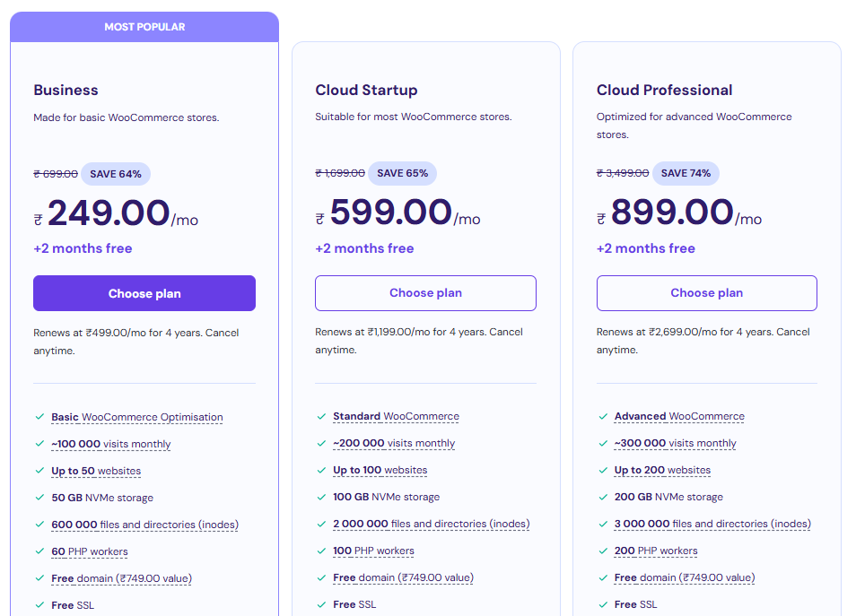The height and width of the screenshot is (616, 856).
Task: Click checkmark beside 100 PHP workers
Action: (x=321, y=551)
